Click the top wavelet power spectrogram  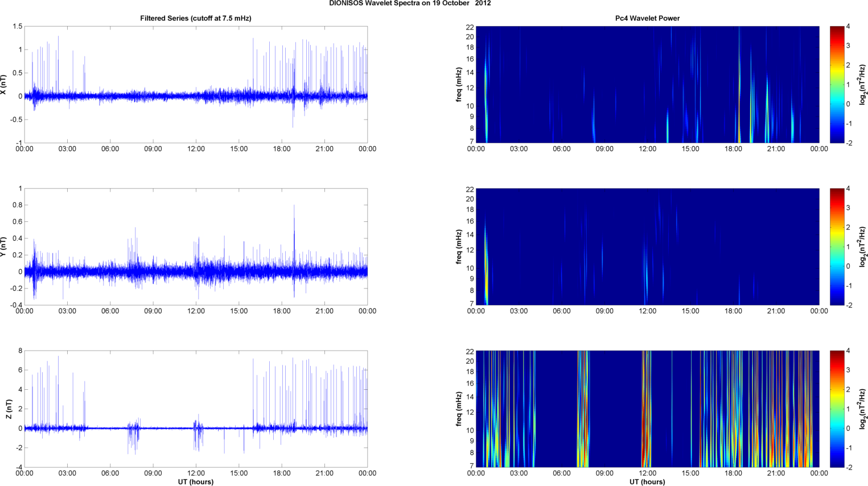coord(647,84)
